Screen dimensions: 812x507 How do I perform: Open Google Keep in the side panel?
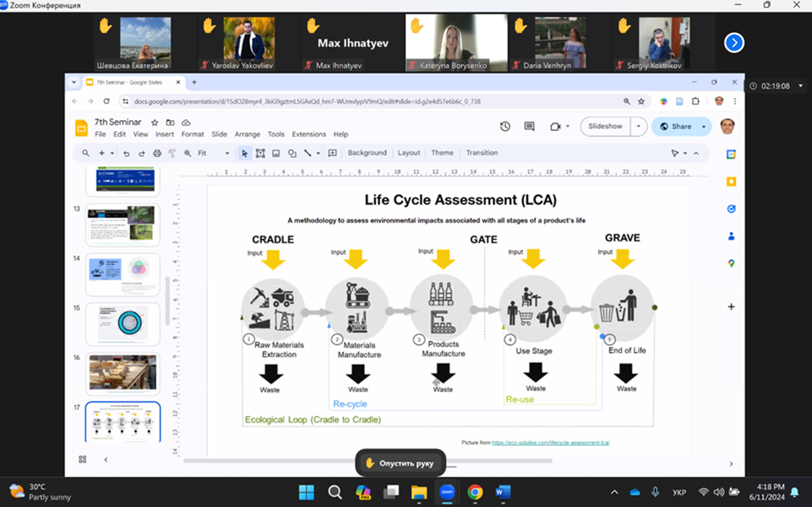[731, 182]
